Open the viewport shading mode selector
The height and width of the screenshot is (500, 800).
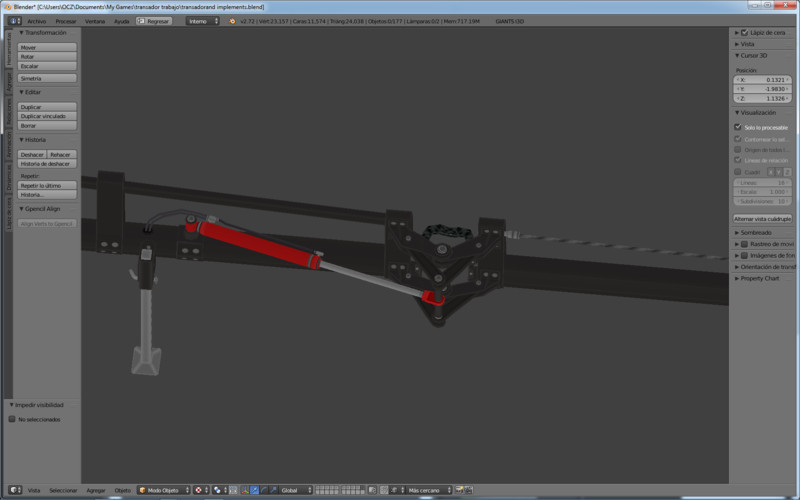[200, 490]
